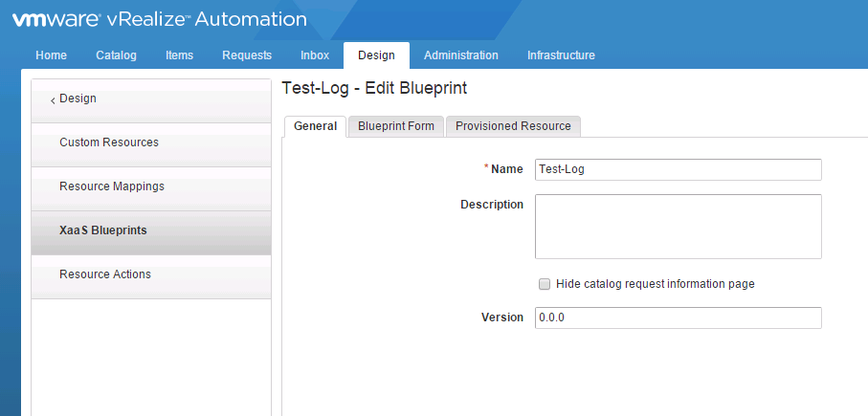Open the Administration tab
The height and width of the screenshot is (416, 868).
(x=461, y=55)
